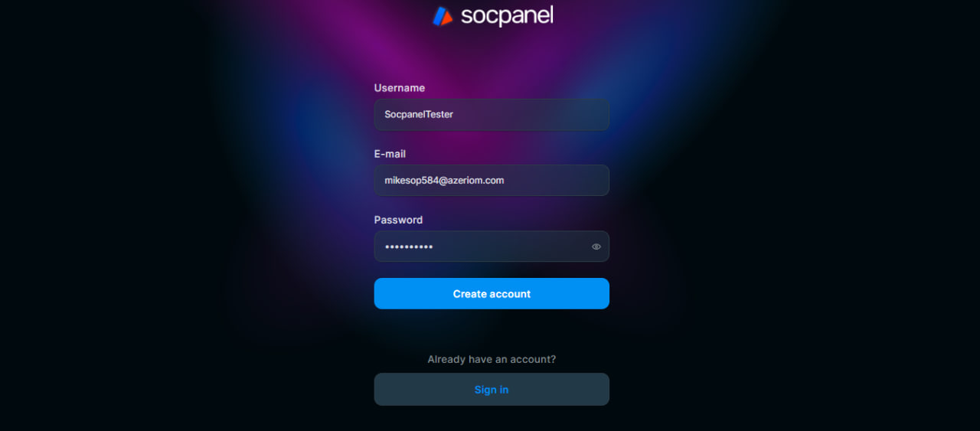Screen dimensions: 980x431
Task: Select the blue-orange brand mark at top
Action: point(443,16)
